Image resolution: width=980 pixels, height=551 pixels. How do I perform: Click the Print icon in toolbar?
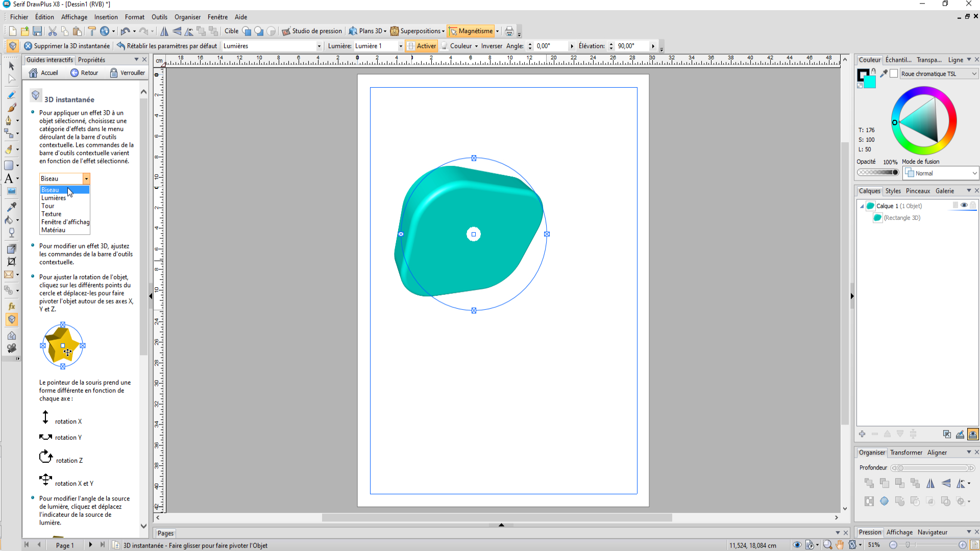click(509, 31)
